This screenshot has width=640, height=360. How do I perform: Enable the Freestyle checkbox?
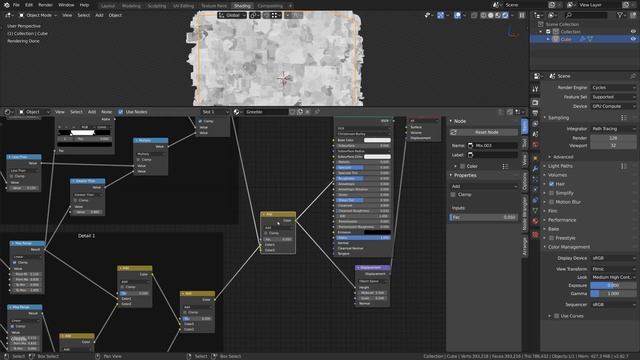pyautogui.click(x=552, y=238)
